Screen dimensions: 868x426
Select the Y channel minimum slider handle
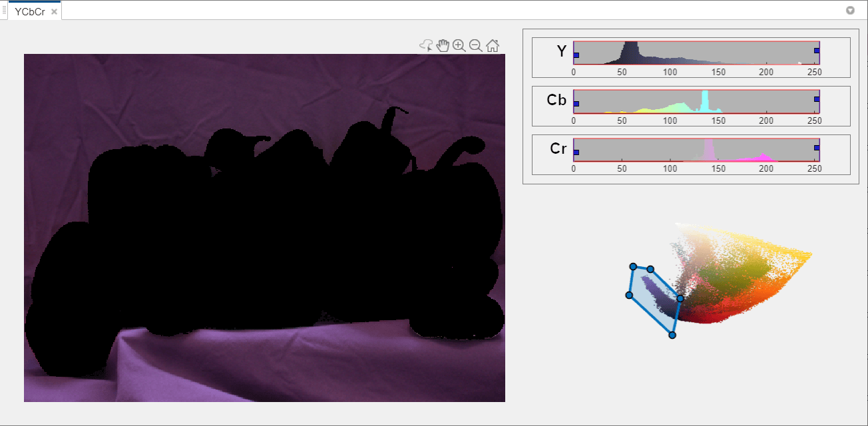coord(576,55)
